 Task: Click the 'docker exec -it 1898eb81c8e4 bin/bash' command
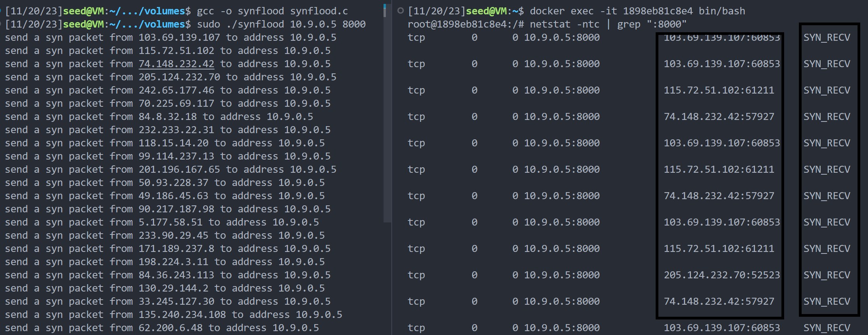tap(637, 11)
